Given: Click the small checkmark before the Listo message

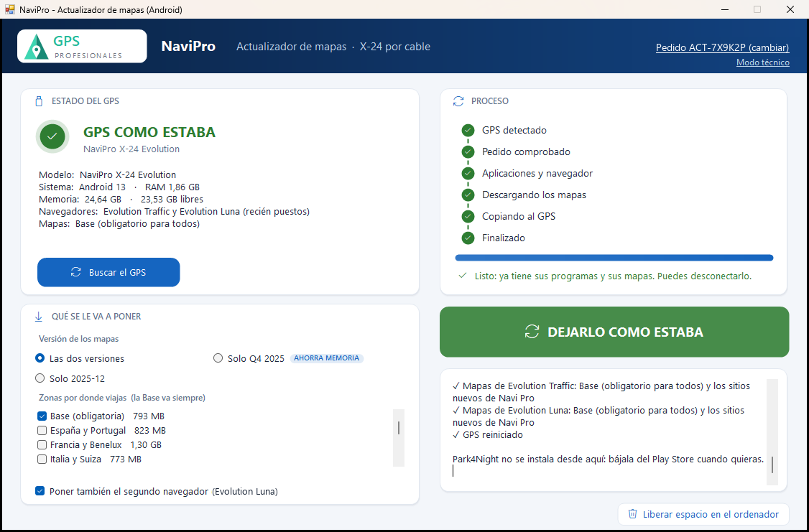Looking at the screenshot, I should coord(463,276).
